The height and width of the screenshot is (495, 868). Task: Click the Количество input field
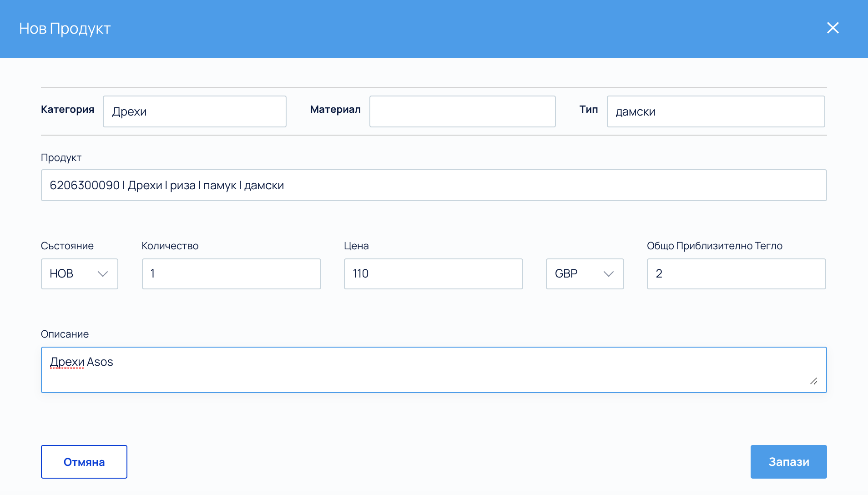[231, 274]
